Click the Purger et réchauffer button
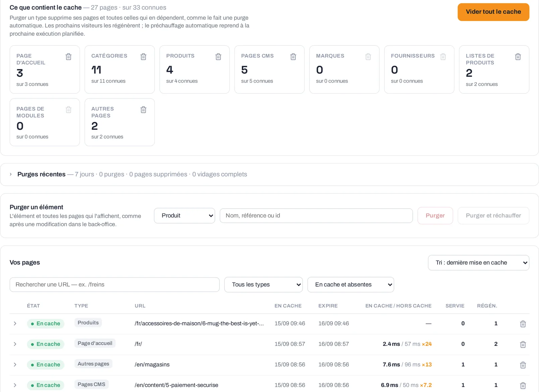Viewport: 539px width, 392px height. tap(493, 216)
